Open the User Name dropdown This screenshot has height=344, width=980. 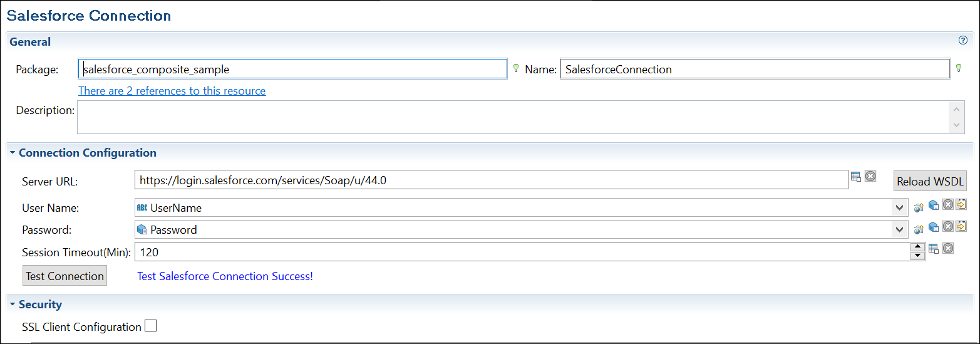900,207
